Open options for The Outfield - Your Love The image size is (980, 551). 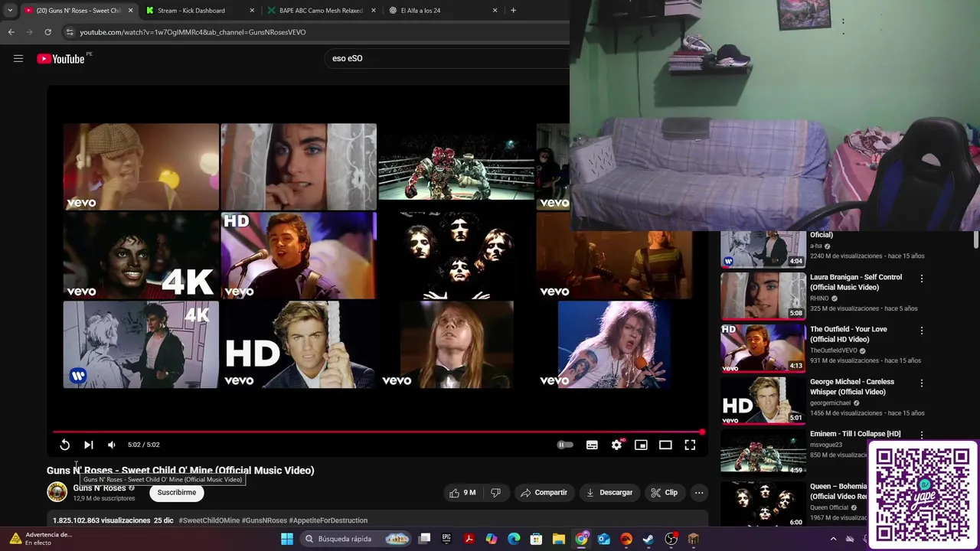[922, 331]
